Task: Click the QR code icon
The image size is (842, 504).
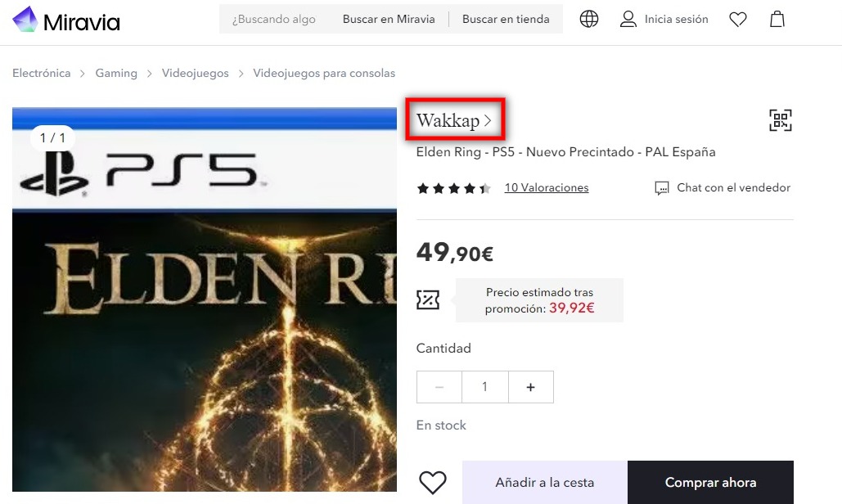Action: pos(781,120)
